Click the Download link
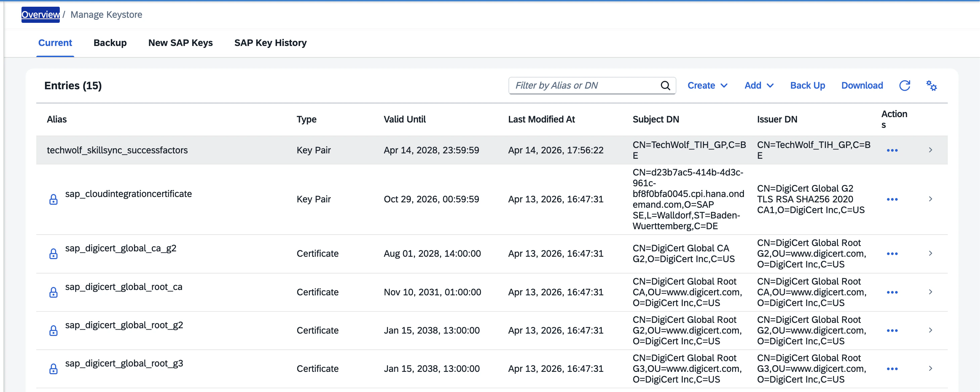 point(862,85)
